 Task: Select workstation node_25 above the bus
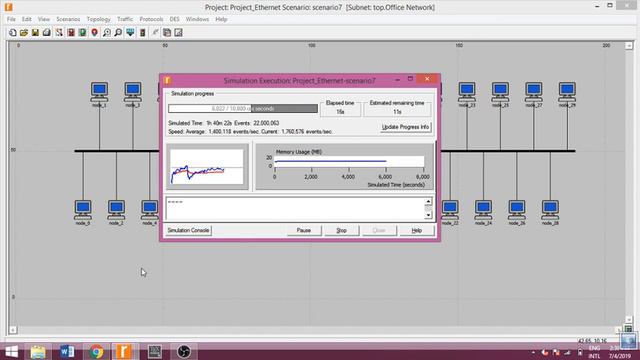500,92
